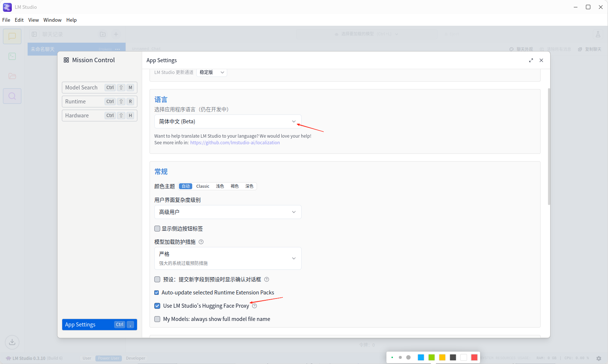Pick the medium brush size dot
This screenshot has width=608, height=364.
point(400,357)
